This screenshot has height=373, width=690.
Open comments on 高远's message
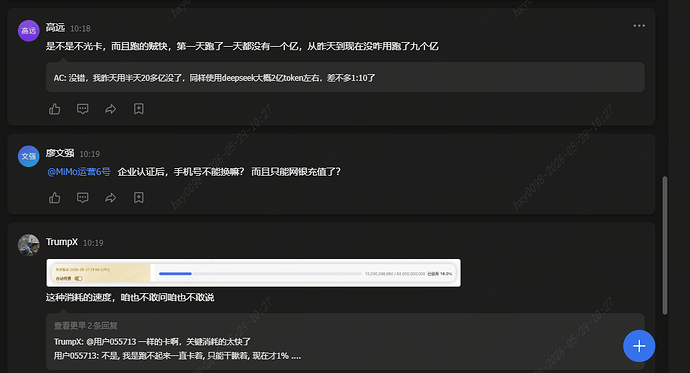(83, 109)
